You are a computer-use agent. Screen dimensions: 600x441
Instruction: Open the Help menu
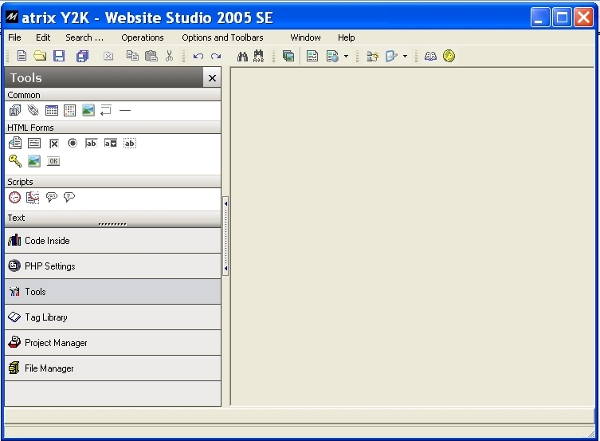346,38
